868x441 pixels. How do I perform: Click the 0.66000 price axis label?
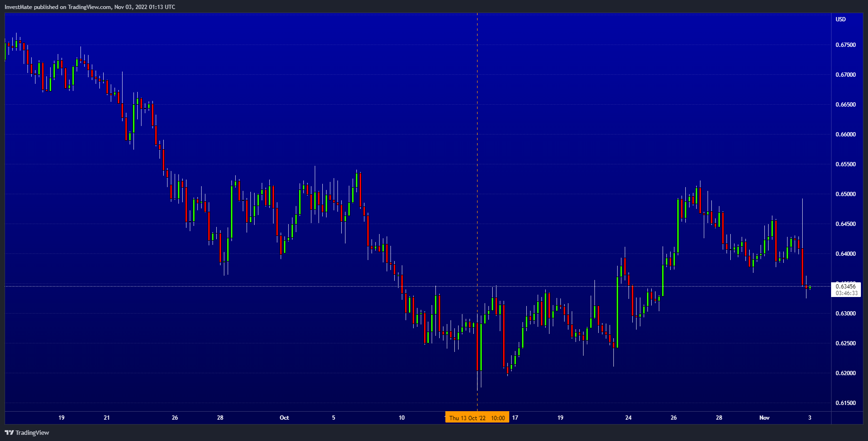[845, 135]
